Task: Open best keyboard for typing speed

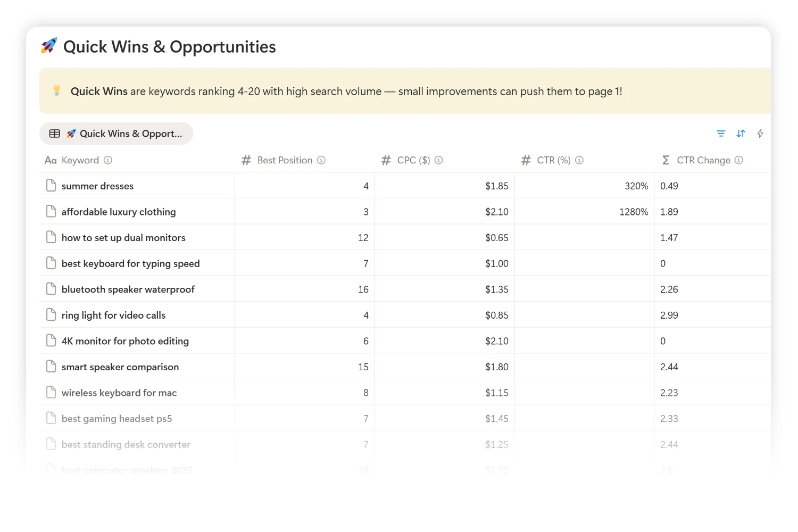Action: 130,264
